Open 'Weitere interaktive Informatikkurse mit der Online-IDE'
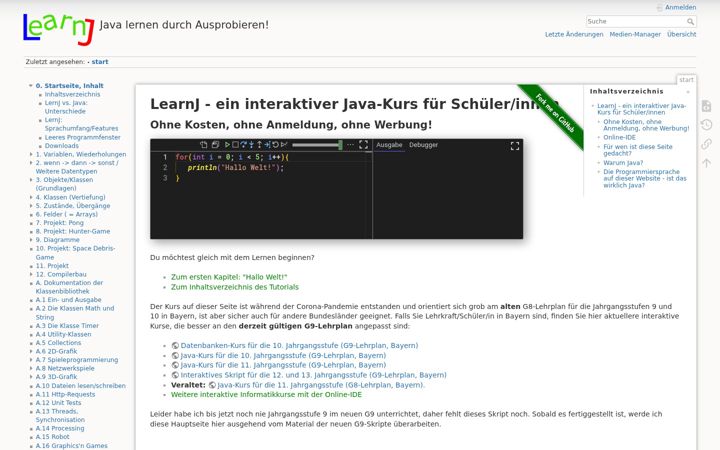The height and width of the screenshot is (450, 720). pyautogui.click(x=266, y=394)
